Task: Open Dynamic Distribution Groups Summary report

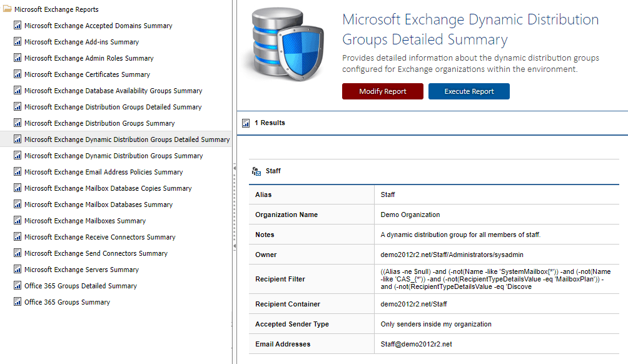Action: (x=113, y=156)
